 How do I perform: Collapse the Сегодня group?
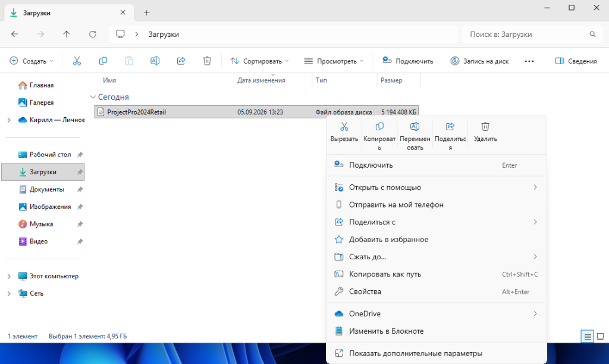pyautogui.click(x=93, y=97)
